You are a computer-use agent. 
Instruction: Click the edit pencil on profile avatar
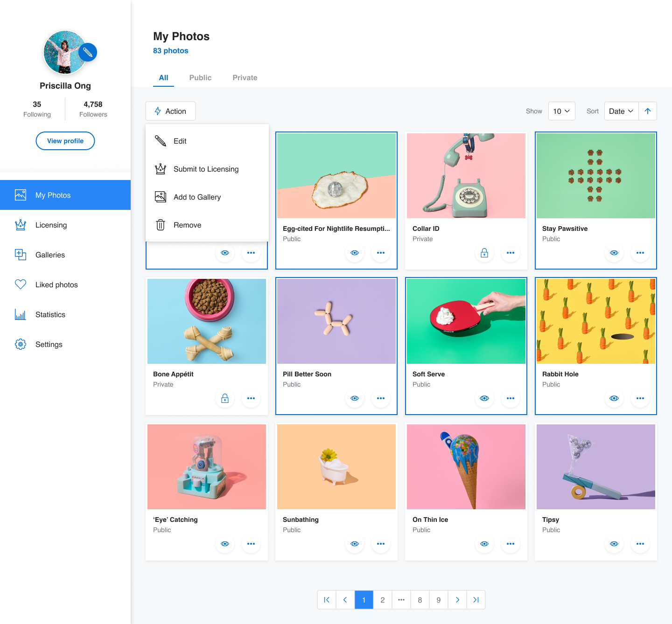pyautogui.click(x=88, y=52)
